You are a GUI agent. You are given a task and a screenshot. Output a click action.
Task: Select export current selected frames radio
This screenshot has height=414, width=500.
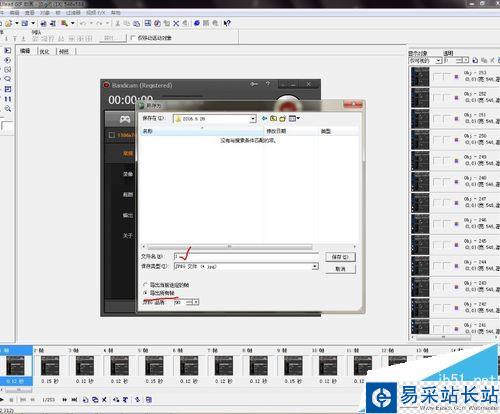pyautogui.click(x=145, y=285)
